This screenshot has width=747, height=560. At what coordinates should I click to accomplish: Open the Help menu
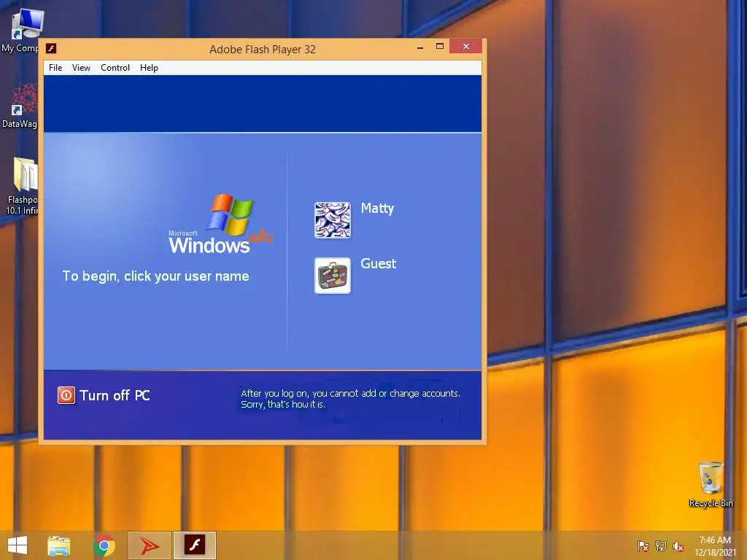tap(149, 68)
